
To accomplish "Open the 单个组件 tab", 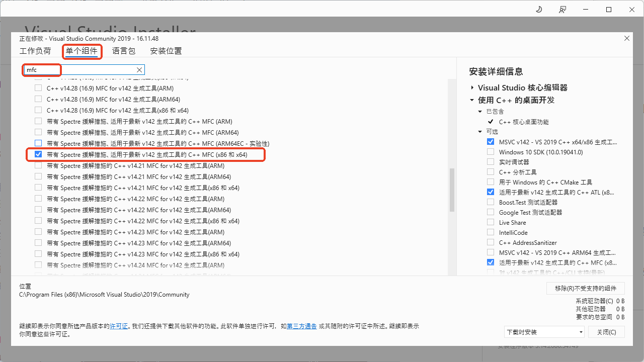I will [82, 51].
